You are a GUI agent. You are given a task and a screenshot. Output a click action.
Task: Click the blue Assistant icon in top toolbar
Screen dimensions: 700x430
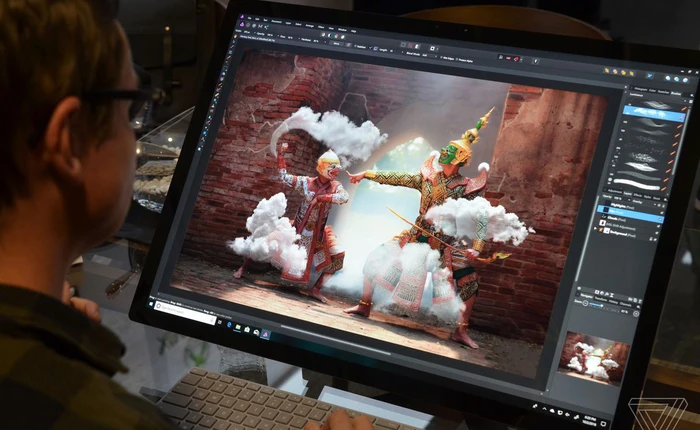[x=650, y=75]
